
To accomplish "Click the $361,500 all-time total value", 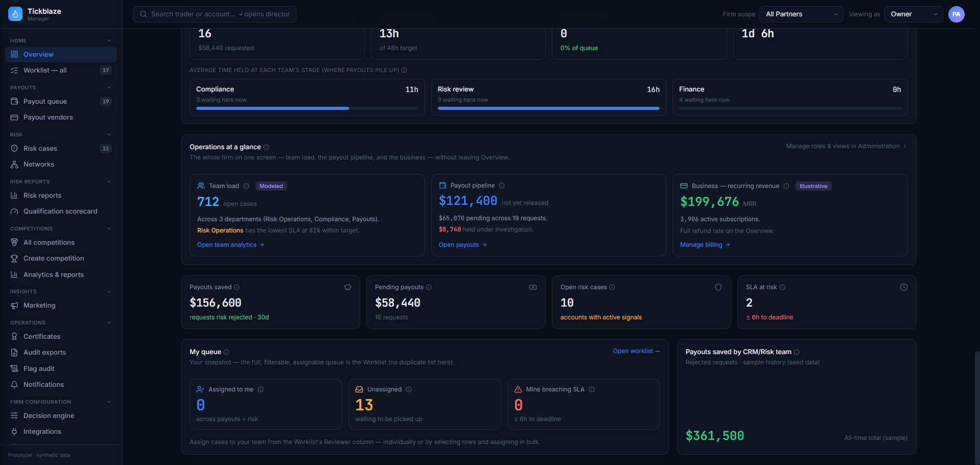I will (x=715, y=436).
